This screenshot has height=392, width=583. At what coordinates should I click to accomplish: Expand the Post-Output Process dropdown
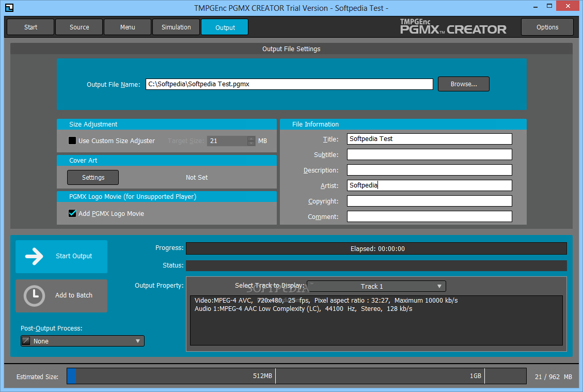(83, 341)
